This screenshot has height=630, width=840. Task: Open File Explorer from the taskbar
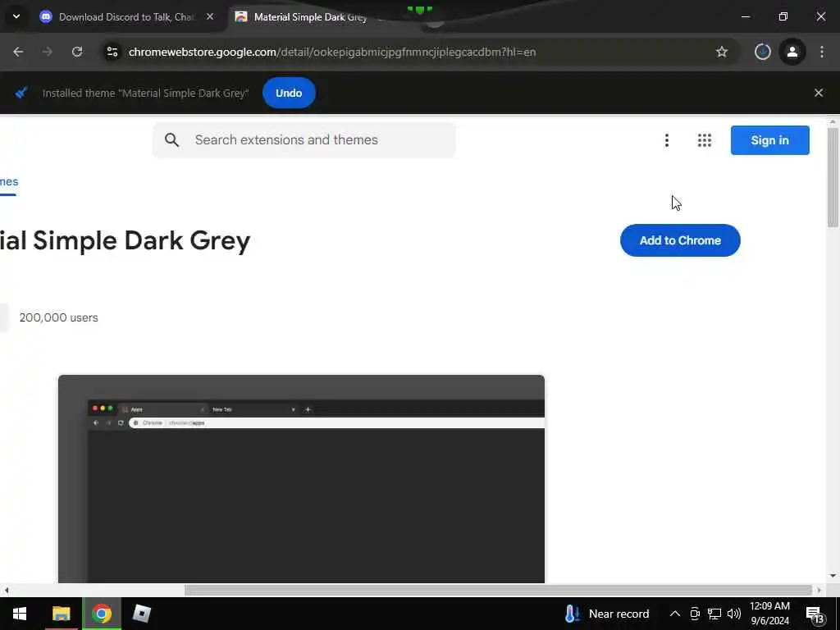(61, 614)
